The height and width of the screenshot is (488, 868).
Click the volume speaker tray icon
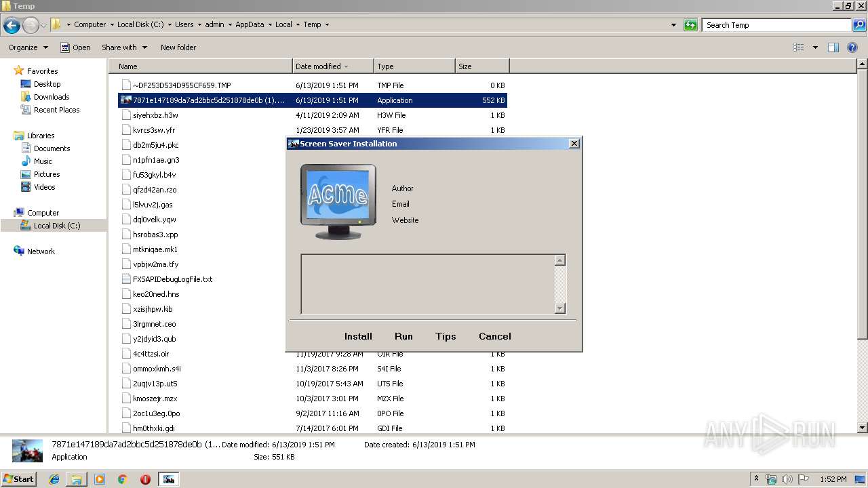tap(787, 479)
